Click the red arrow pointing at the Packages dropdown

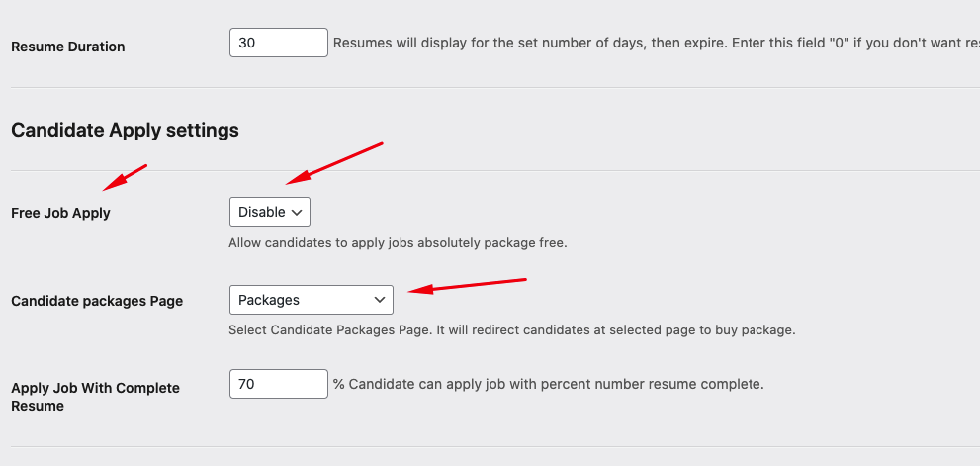click(x=467, y=285)
